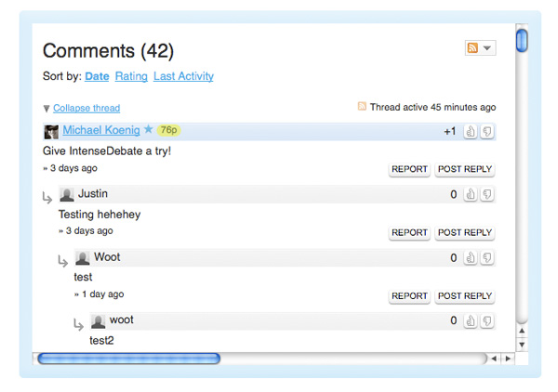The height and width of the screenshot is (392, 558).
Task: Click the Collapse thread link
Action: click(86, 108)
